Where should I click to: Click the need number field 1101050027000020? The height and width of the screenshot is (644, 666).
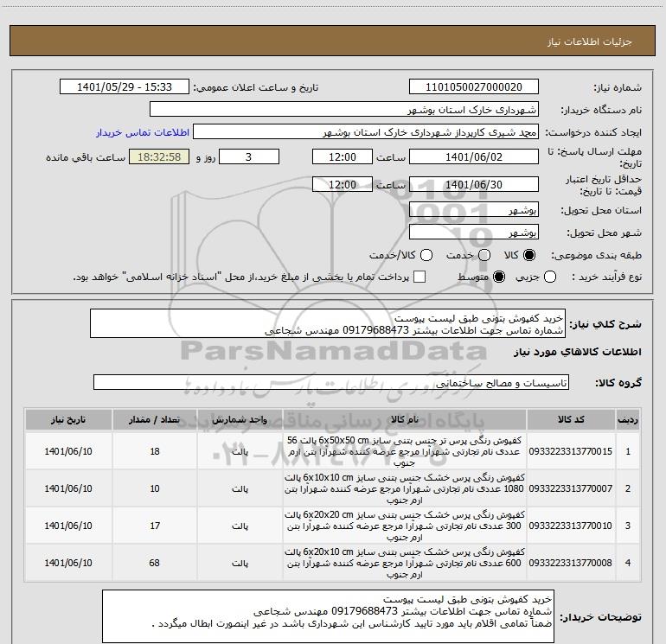(474, 87)
